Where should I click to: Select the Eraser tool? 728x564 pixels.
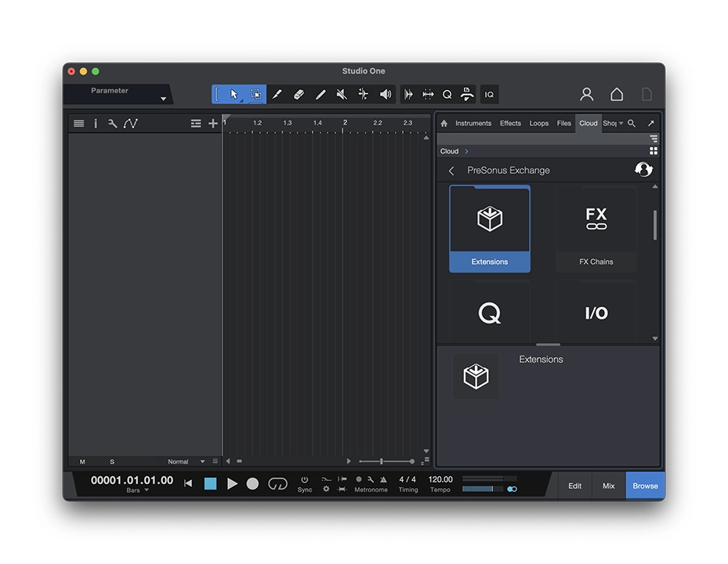pyautogui.click(x=299, y=94)
